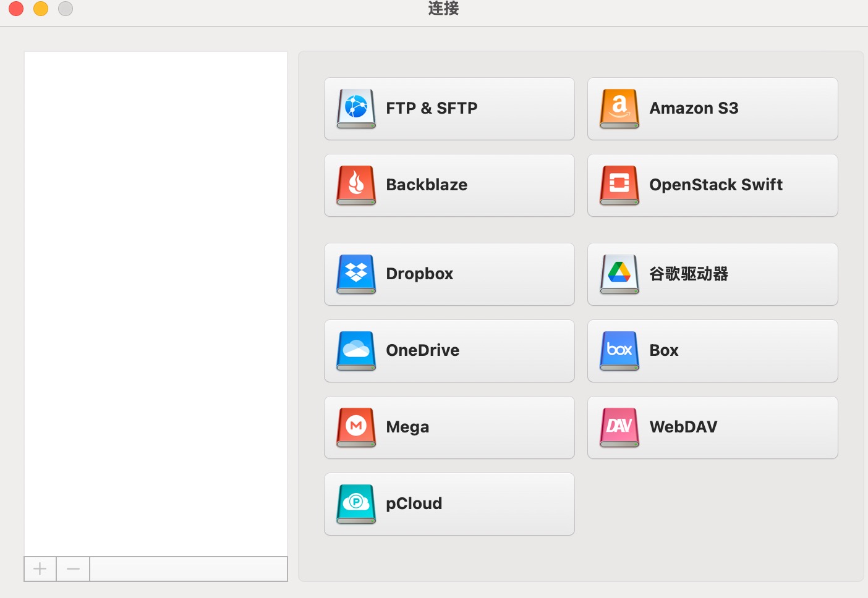Pick the "pCloud" label
Image resolution: width=868 pixels, height=598 pixels.
tap(414, 503)
